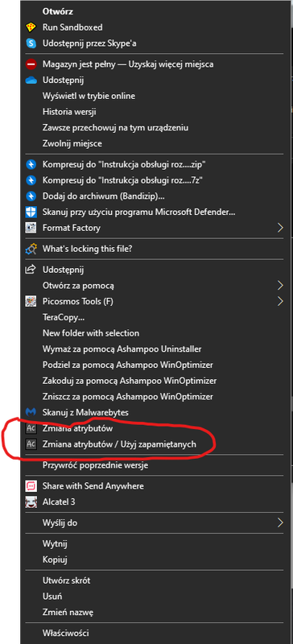The width and height of the screenshot is (293, 644).
Task: Click the Alcatel 3 device icon
Action: point(31,502)
